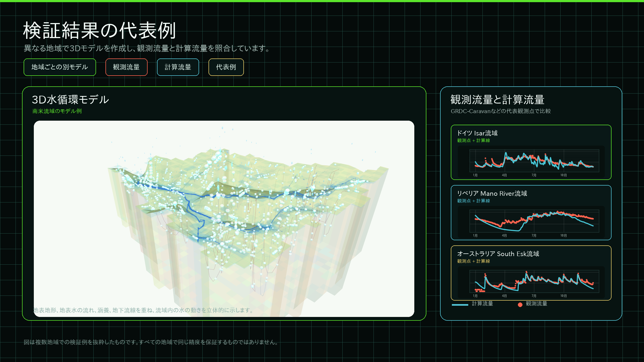Click 観測点 + 計算線 under Mano River title
The width and height of the screenshot is (644, 362).
click(x=474, y=201)
